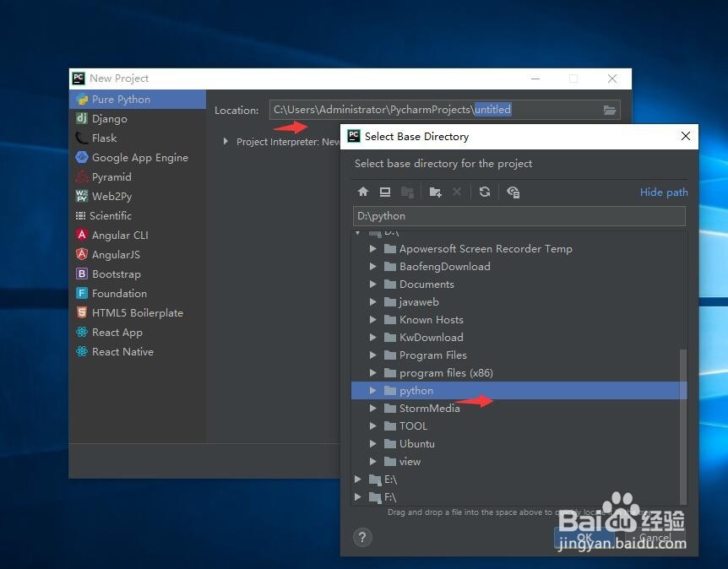Pick the Angular CLI project type
728x569 pixels.
[137, 236]
